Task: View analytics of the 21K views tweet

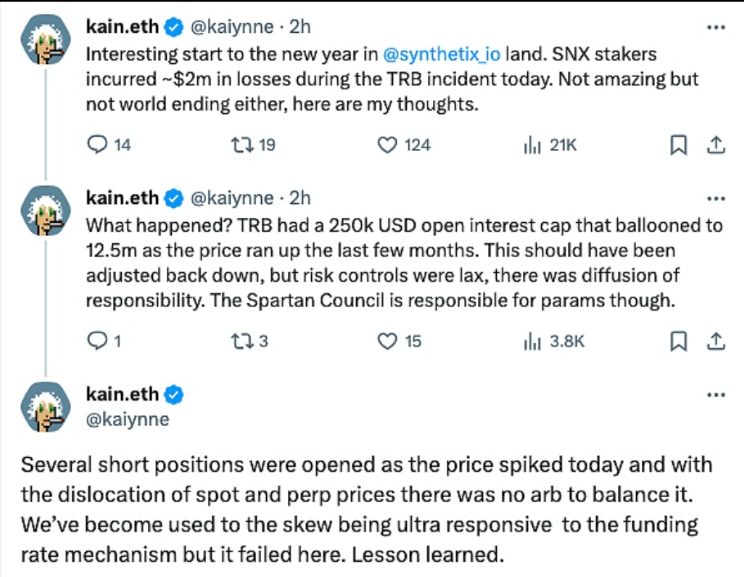Action: [x=532, y=145]
